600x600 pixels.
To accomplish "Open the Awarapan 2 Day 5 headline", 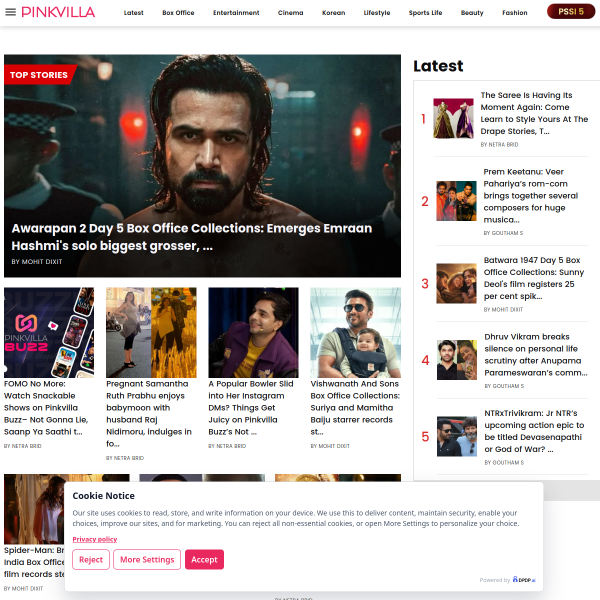I will coord(192,237).
